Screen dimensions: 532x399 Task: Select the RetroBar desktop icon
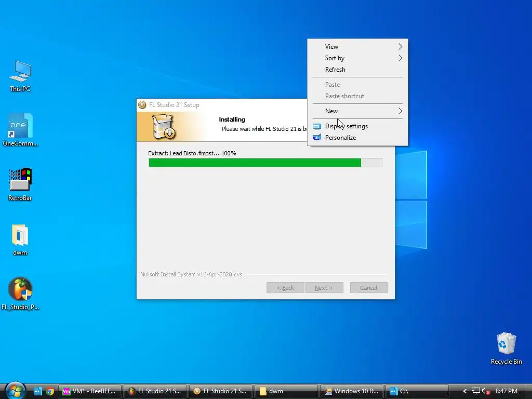[x=20, y=184]
